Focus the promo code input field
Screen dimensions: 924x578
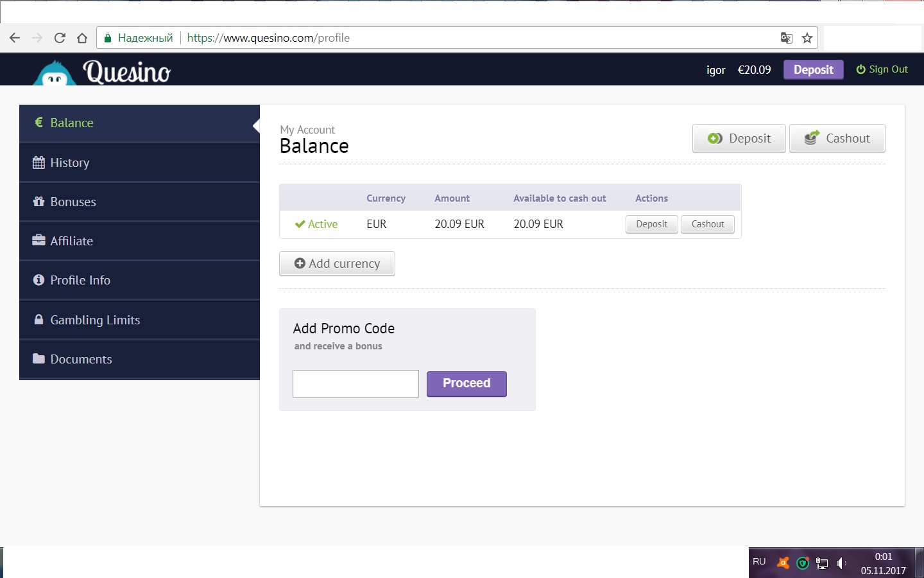tap(355, 383)
